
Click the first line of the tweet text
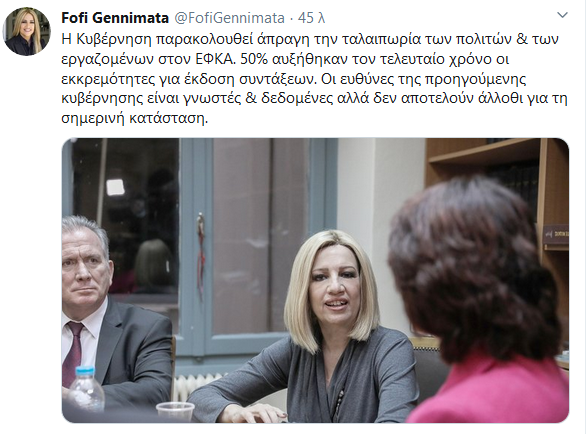click(310, 39)
